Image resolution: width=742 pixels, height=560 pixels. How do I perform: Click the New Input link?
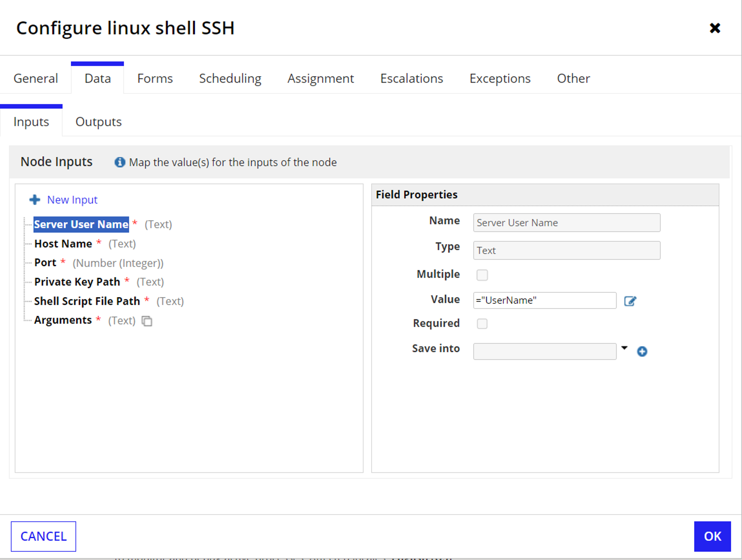(x=72, y=200)
